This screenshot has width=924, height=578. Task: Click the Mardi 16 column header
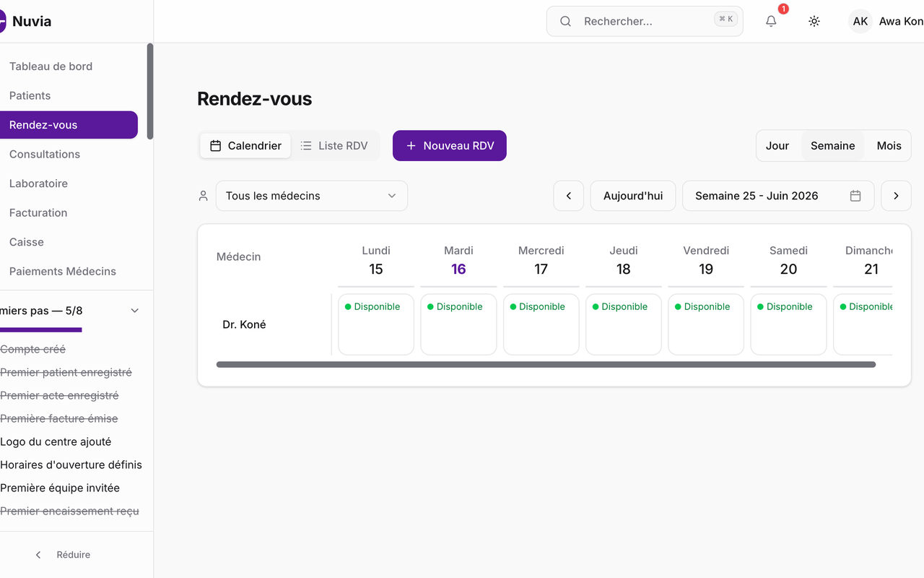click(458, 261)
